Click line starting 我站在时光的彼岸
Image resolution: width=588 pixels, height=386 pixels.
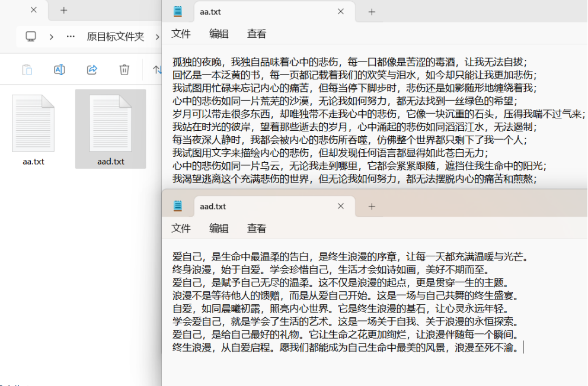pos(354,127)
